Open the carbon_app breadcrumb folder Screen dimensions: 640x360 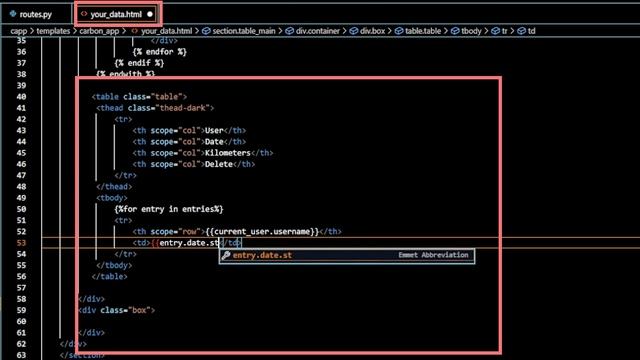(99, 31)
